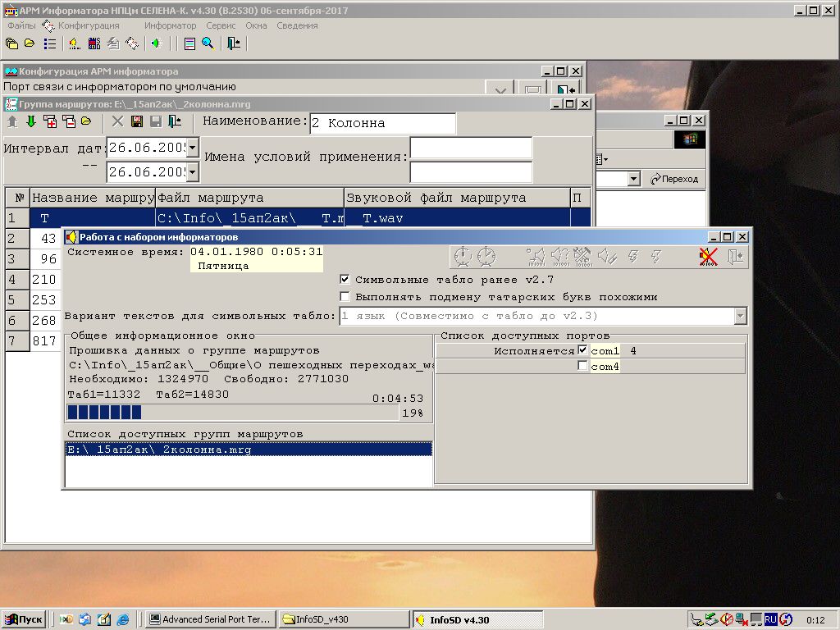Uncheck the com1 port checkbox
Screen dimensions: 840x630
point(583,350)
